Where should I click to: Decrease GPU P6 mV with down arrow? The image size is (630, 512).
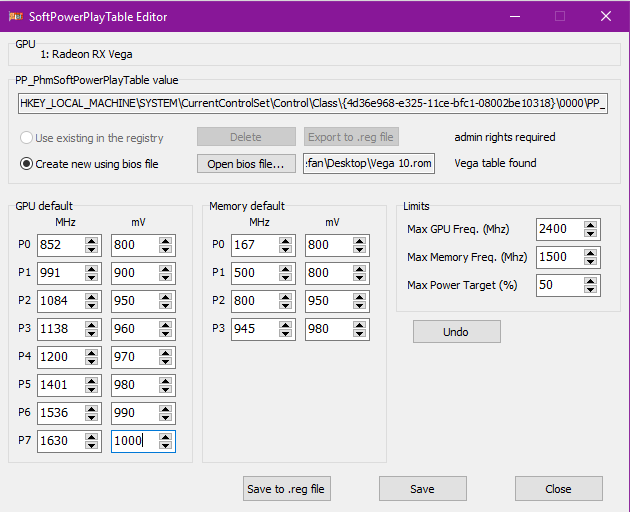165,417
